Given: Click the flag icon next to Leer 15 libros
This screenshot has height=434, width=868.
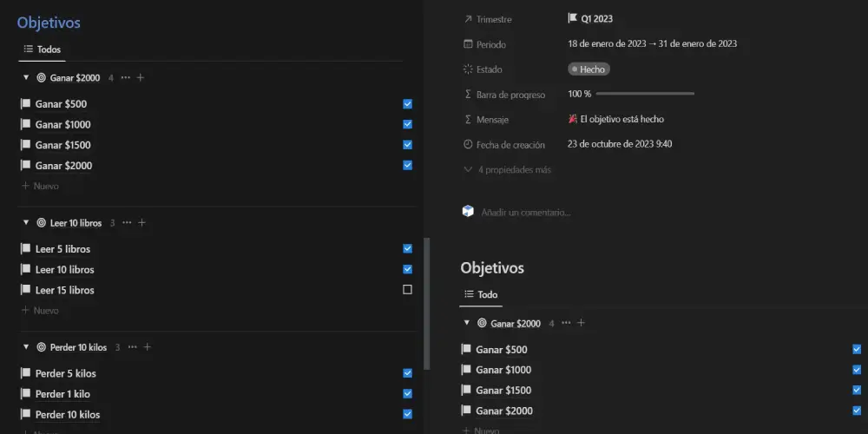Looking at the screenshot, I should point(25,290).
